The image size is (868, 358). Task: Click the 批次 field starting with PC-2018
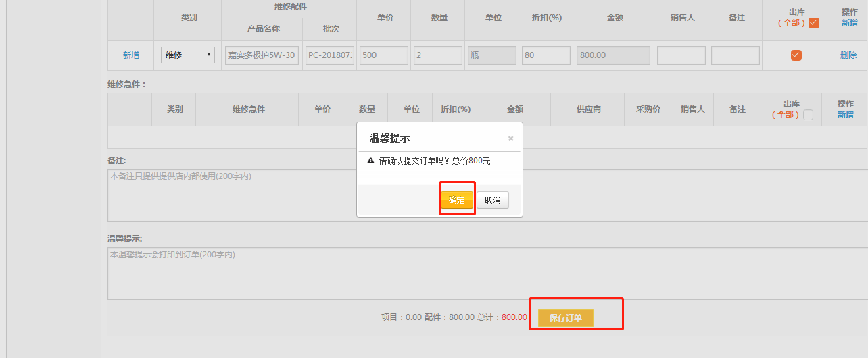point(329,55)
